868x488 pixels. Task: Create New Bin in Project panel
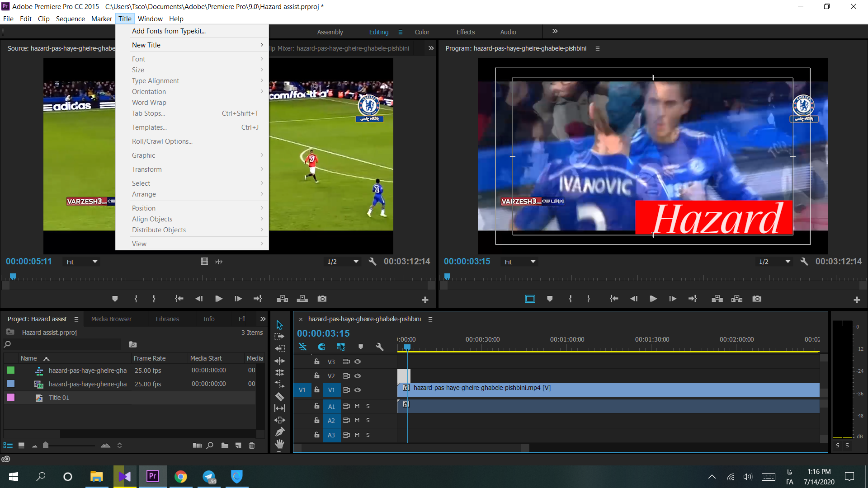point(225,446)
